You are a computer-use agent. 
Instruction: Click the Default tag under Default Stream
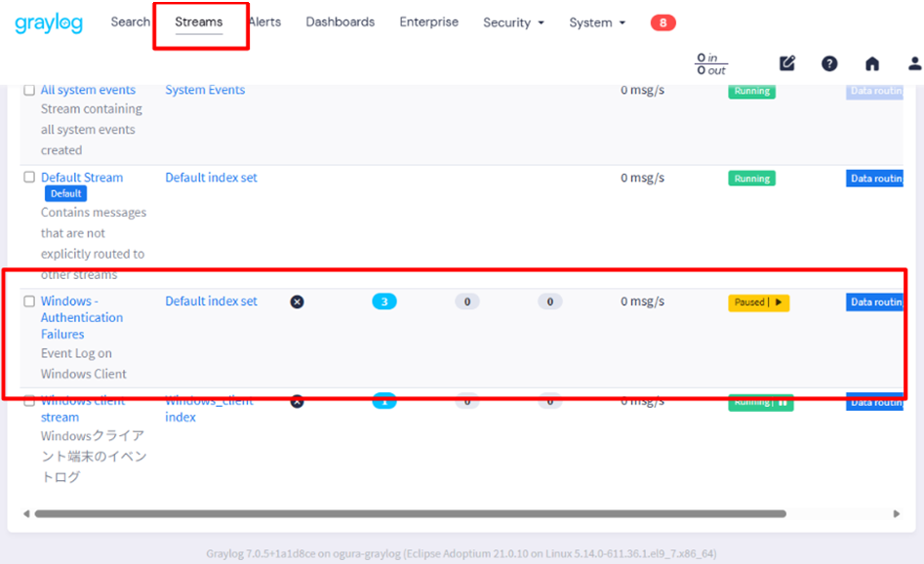click(x=66, y=193)
